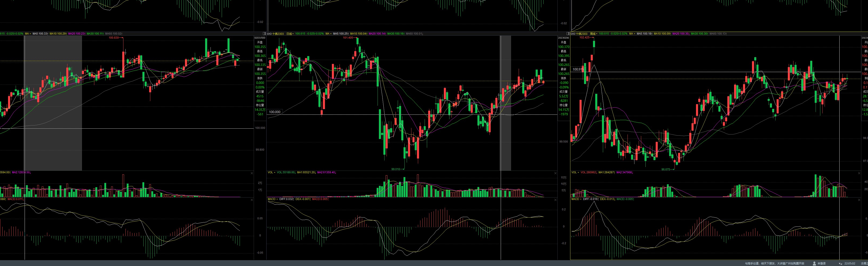Screen dimensions: 868x266
Task: Click the user avatar icon in status bar
Action: coord(814,264)
